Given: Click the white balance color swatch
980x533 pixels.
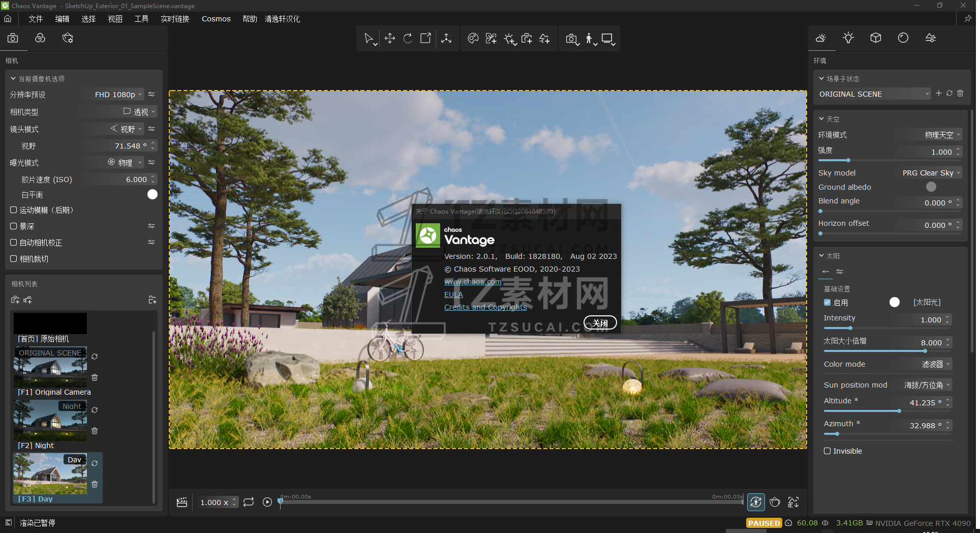Looking at the screenshot, I should tap(152, 194).
